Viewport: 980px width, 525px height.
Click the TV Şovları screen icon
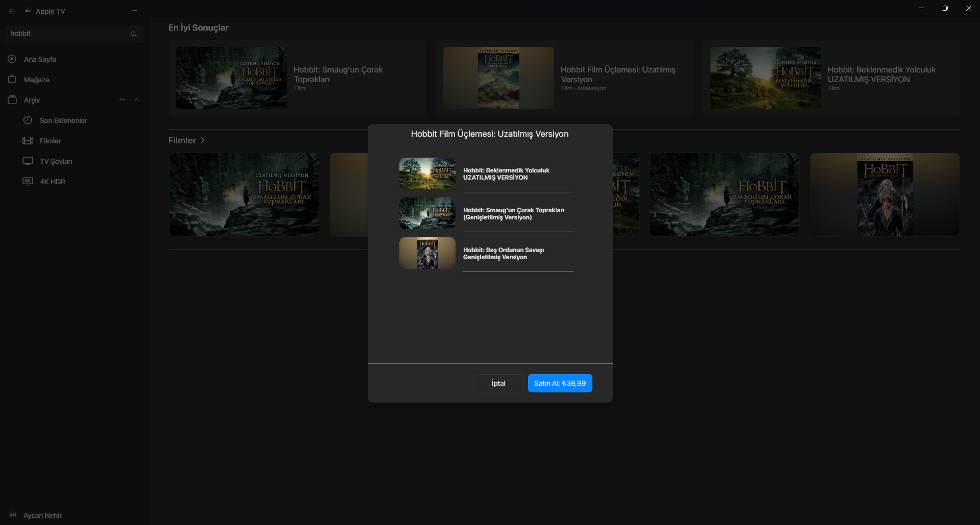click(28, 161)
